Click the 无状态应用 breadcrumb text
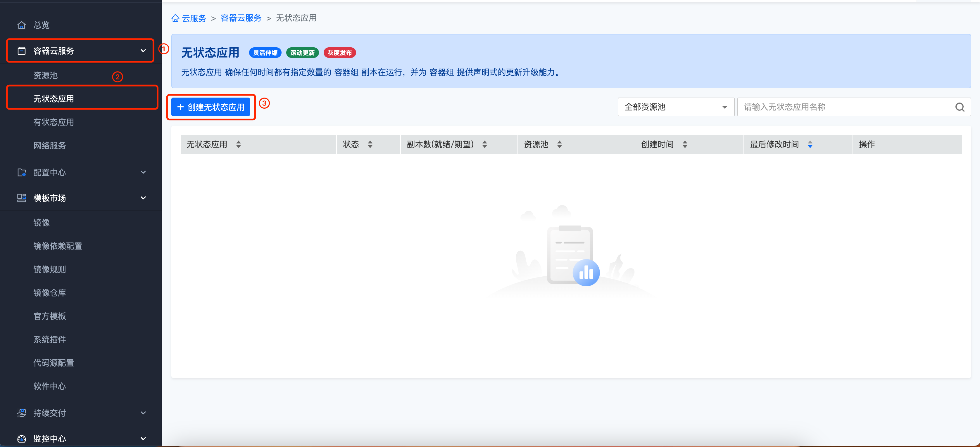 tap(296, 18)
